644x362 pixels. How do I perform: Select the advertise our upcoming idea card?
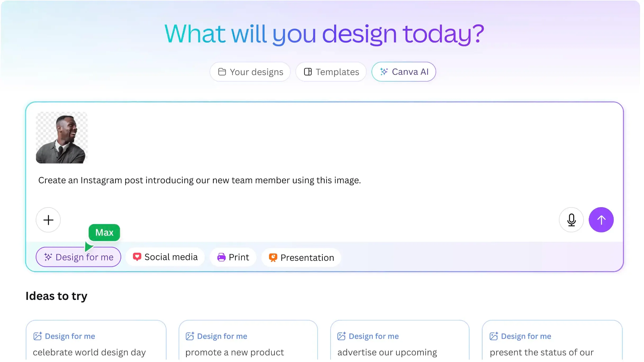pyautogui.click(x=400, y=344)
